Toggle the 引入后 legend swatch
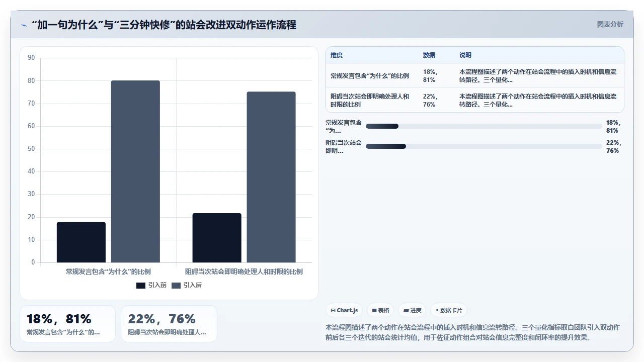644x362 pixels. click(176, 285)
